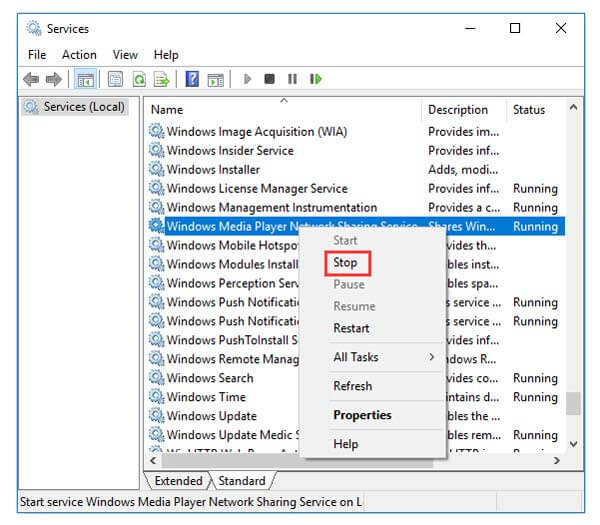
Task: Click vertical scrollbar down arrow
Action: pos(573,444)
